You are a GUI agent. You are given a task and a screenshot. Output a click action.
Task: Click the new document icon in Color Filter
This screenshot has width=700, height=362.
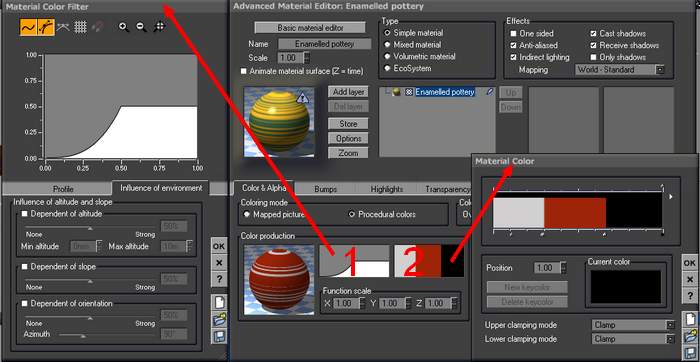(x=219, y=302)
